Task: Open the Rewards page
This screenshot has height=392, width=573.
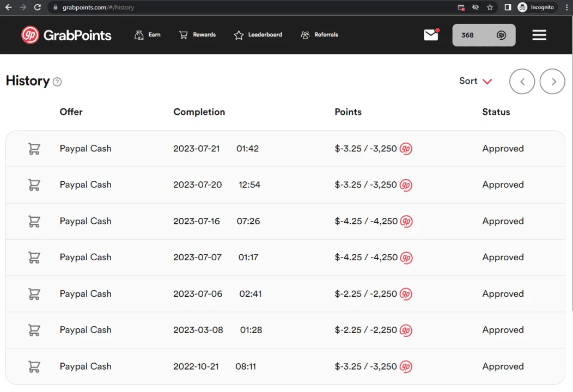Action: pos(197,35)
